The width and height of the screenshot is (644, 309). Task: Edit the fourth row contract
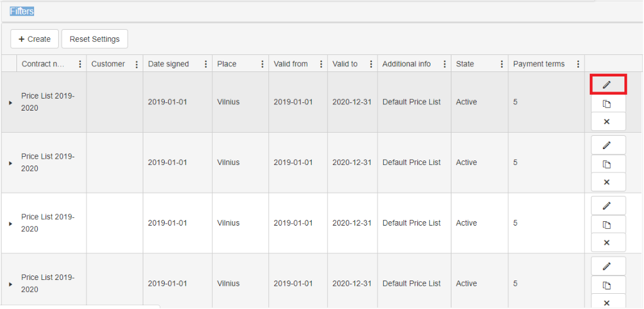(x=607, y=266)
